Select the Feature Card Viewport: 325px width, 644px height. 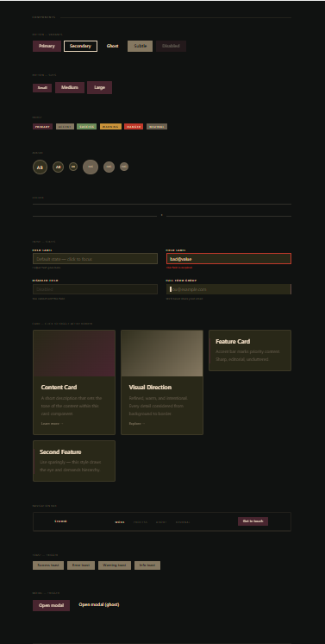250,350
